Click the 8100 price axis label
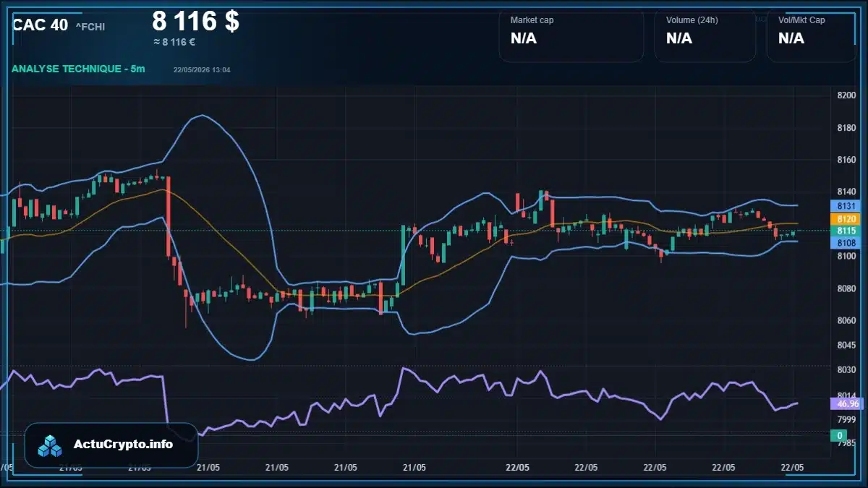The height and width of the screenshot is (488, 868). 846,256
